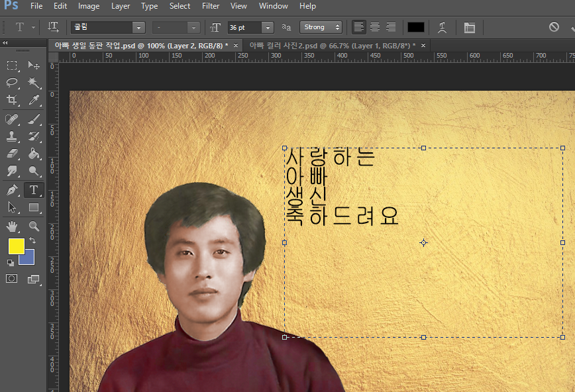This screenshot has height=392, width=575.
Task: Open the Character and Paragraph panels
Action: click(x=470, y=27)
